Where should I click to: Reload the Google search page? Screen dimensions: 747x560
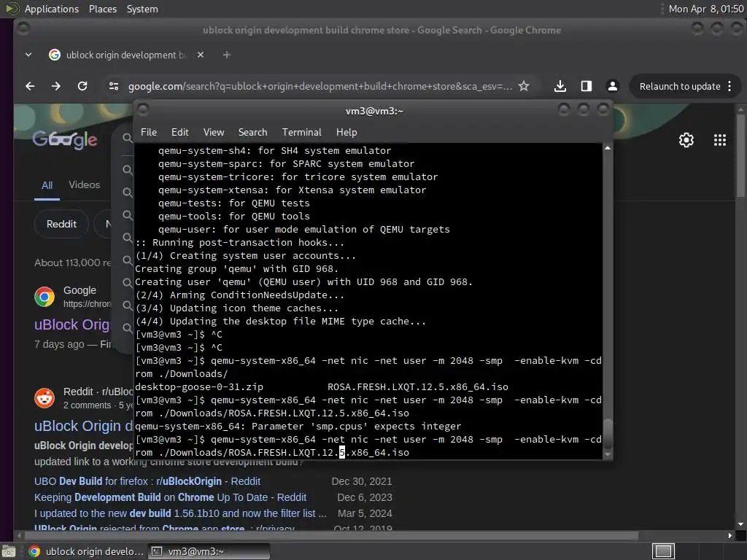coord(82,86)
